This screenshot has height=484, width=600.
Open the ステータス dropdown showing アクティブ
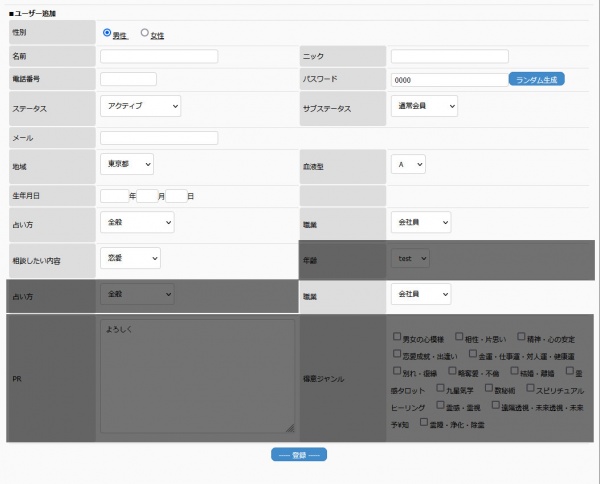click(x=140, y=105)
